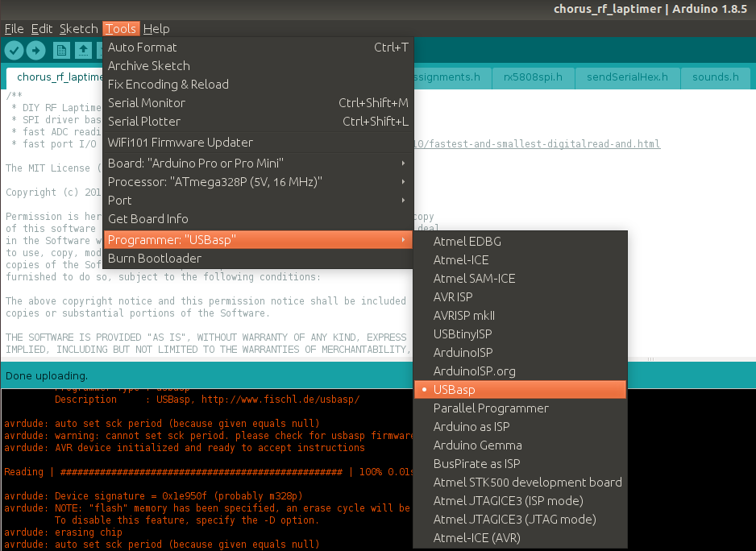Viewport: 756px width, 551px height.
Task: Select Atmel SAM-ICE programmer
Action: [520, 279]
